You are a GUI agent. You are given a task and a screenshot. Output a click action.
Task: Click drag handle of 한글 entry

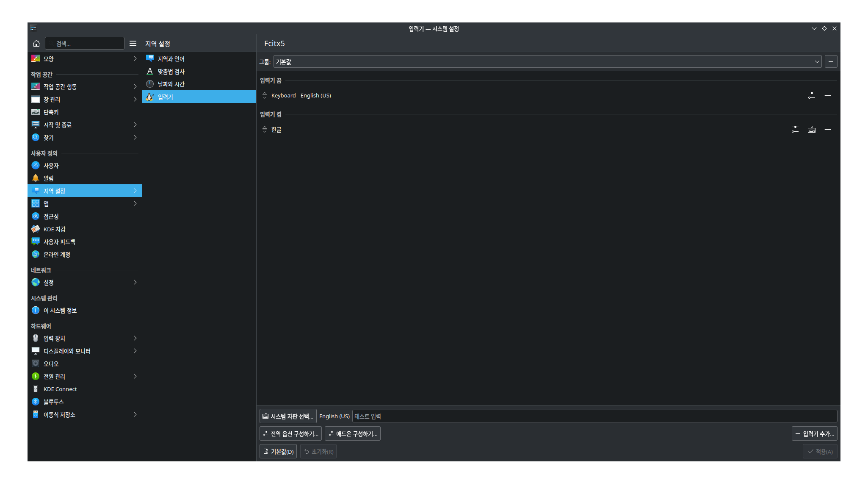point(265,130)
